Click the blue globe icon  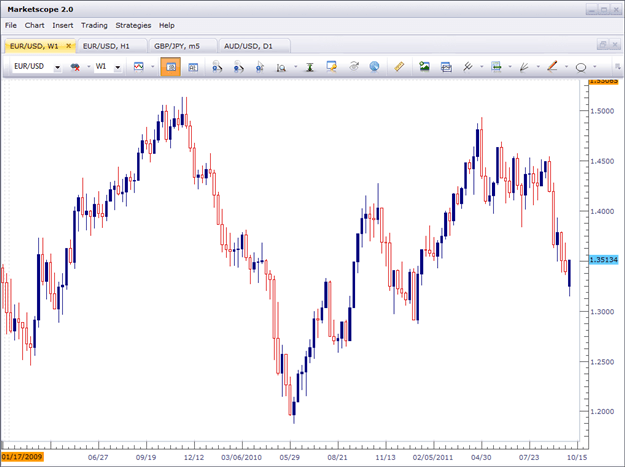[374, 67]
